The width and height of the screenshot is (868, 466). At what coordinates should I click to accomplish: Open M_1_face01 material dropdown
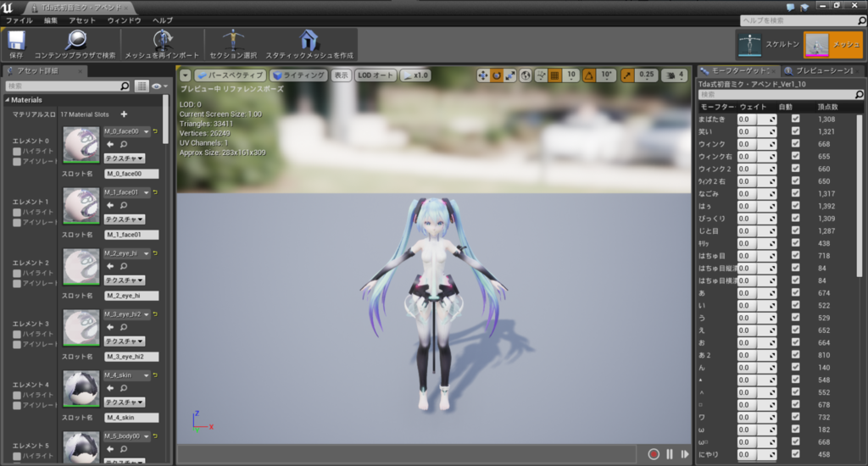pos(127,192)
